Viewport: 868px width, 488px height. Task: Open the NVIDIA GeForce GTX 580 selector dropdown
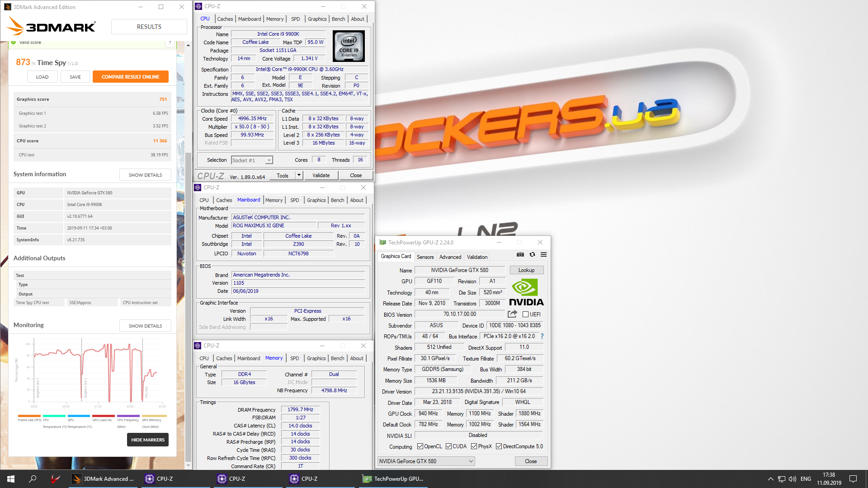(426, 461)
